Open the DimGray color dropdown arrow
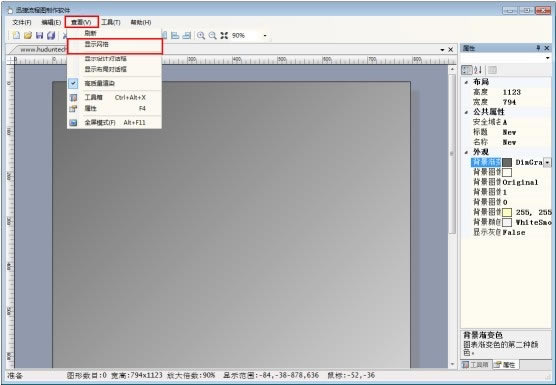 547,162
